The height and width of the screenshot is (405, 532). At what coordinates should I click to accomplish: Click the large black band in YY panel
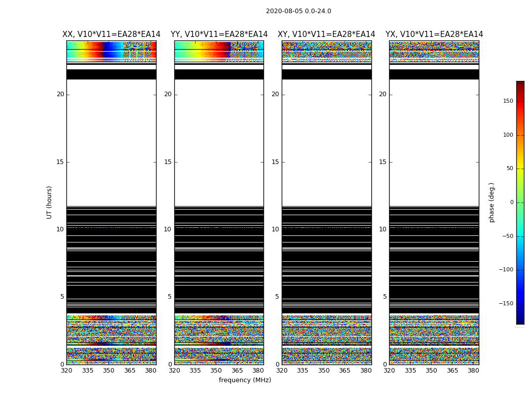219,258
